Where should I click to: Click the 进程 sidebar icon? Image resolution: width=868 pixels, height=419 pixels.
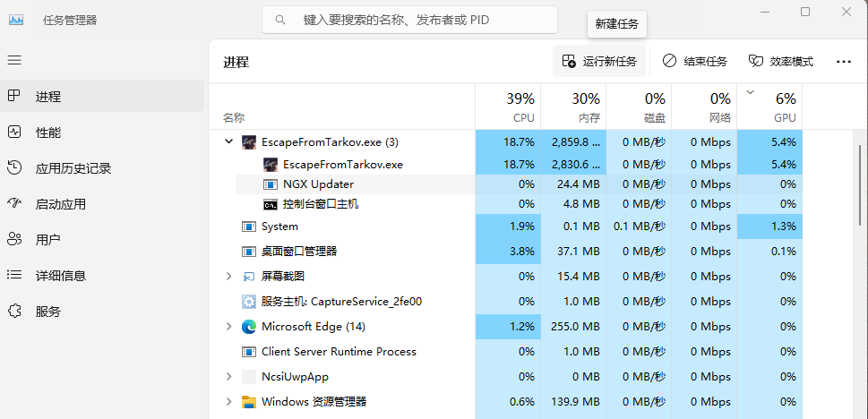pyautogui.click(x=14, y=97)
